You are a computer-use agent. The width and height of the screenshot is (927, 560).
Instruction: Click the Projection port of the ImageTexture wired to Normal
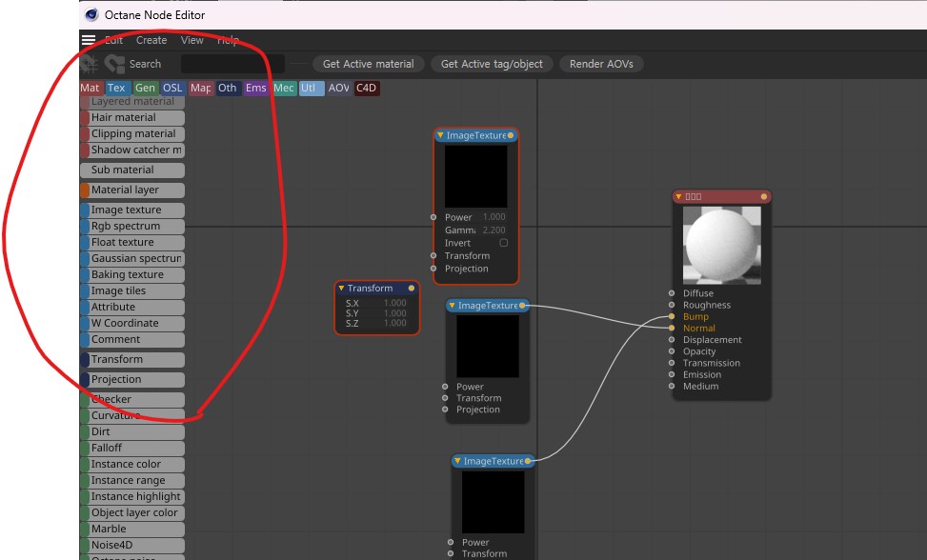click(445, 410)
